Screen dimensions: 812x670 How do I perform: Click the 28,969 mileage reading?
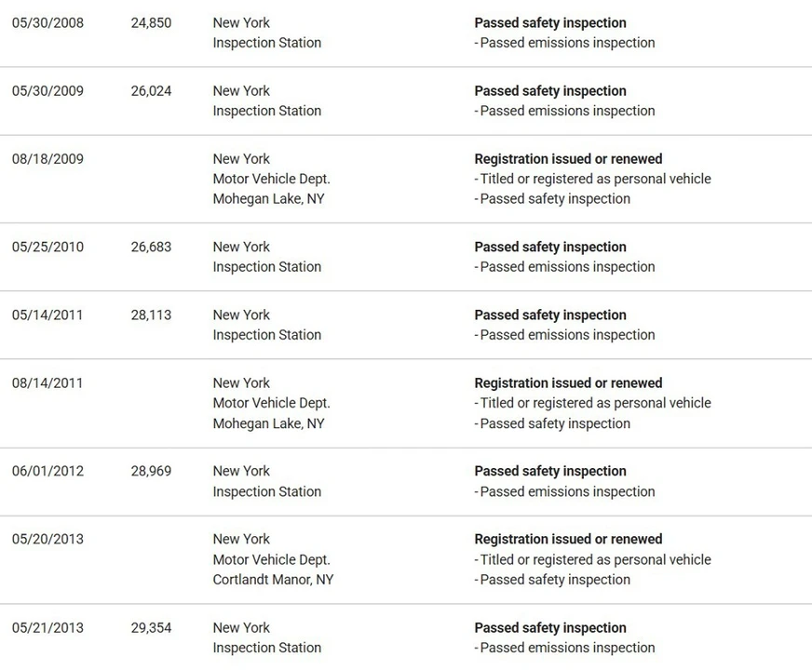151,472
